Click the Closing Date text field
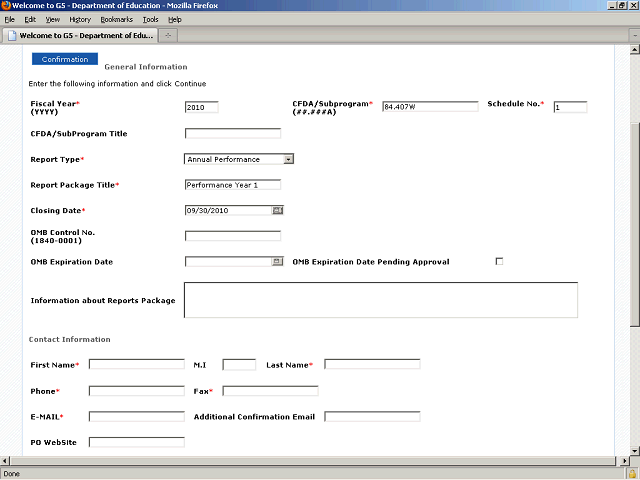The width and height of the screenshot is (640, 480). click(x=229, y=210)
